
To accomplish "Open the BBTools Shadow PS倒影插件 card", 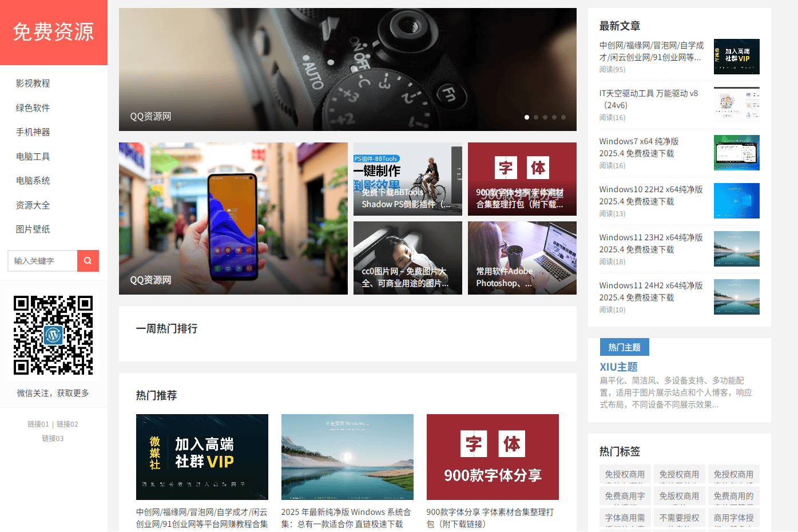I will coord(408,179).
